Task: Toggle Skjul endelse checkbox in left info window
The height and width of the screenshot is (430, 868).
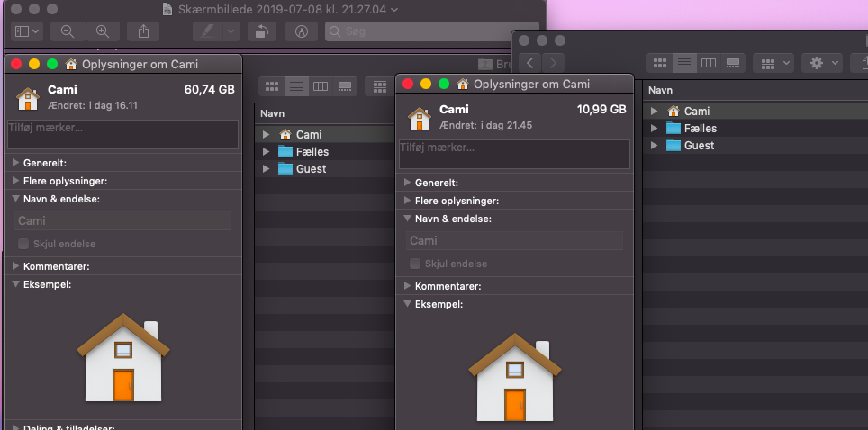Action: tap(23, 244)
